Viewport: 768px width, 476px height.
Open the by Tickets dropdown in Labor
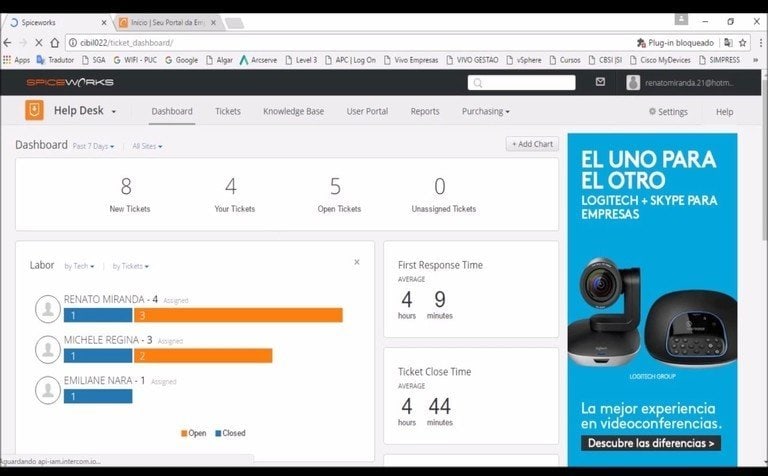tap(130, 266)
